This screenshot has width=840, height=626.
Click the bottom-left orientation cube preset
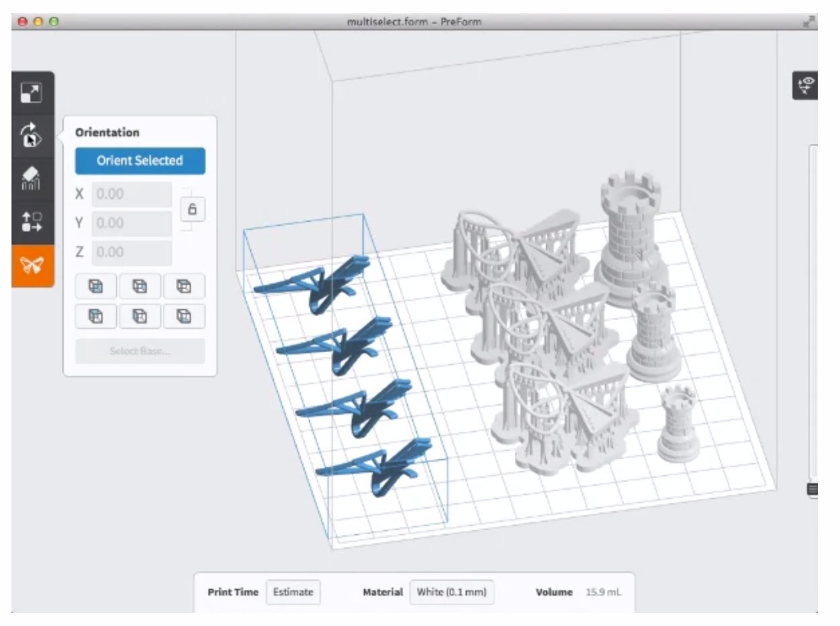(x=96, y=315)
